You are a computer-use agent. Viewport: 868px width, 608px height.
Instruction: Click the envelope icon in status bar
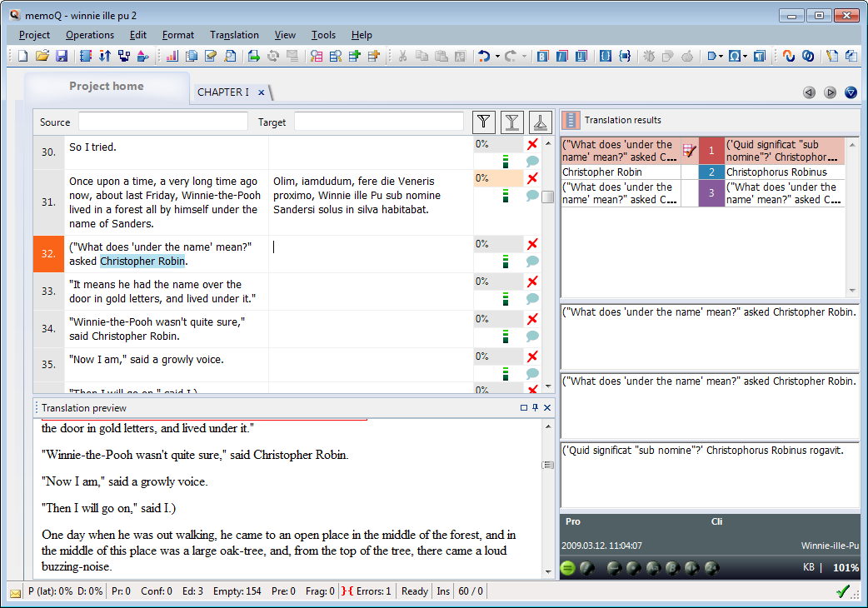[x=16, y=592]
